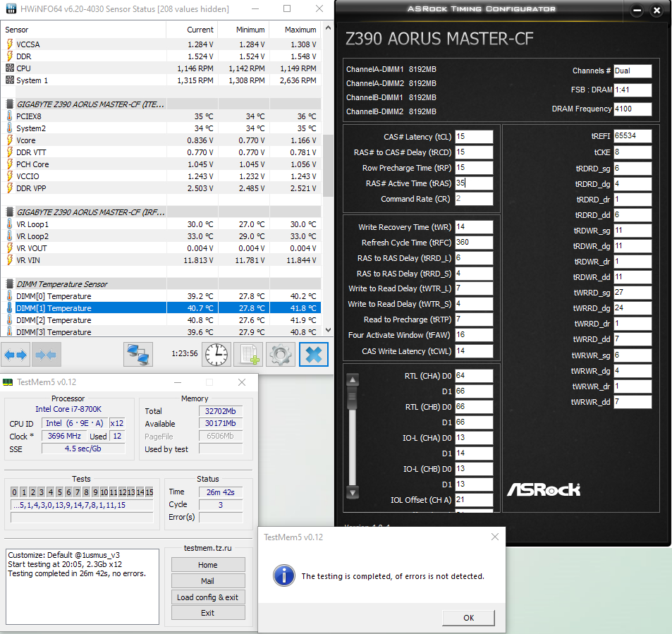Click the GIGABYTE Z390 AORUS MASTER-CF (ITE) group header

[x=161, y=104]
